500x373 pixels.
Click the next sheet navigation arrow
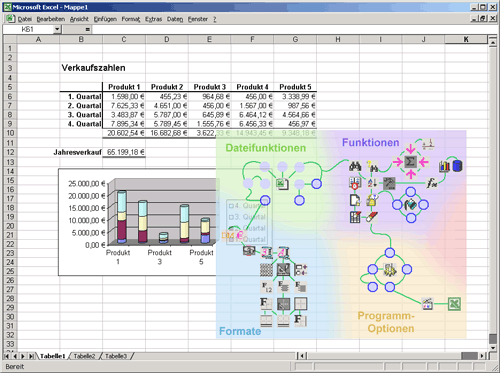pyautogui.click(x=23, y=356)
